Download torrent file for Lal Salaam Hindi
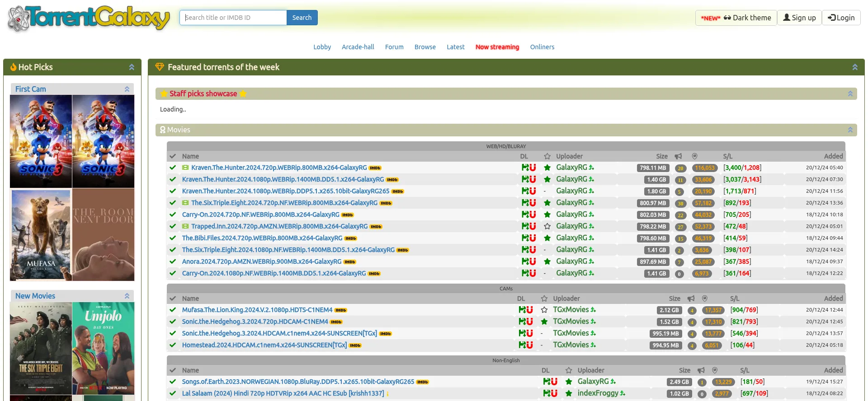 click(x=546, y=393)
